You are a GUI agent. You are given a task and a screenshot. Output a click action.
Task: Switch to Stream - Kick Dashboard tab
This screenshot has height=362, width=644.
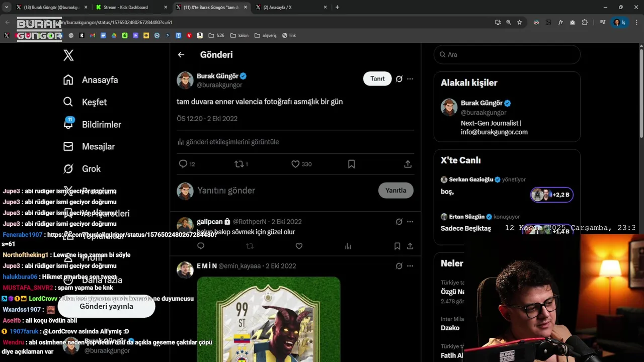tap(126, 8)
